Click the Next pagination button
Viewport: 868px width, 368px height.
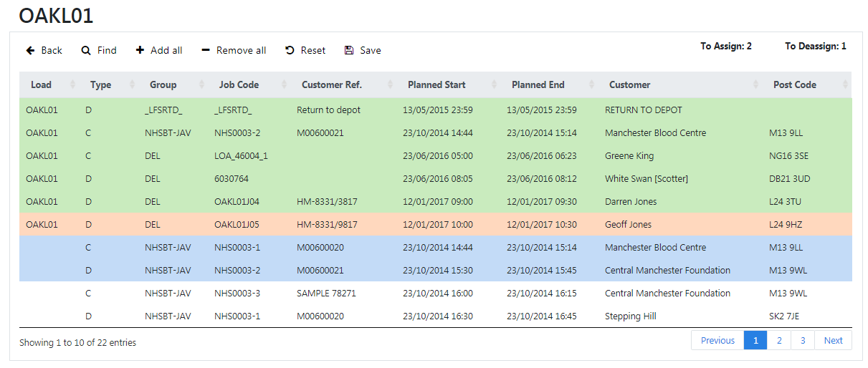833,340
